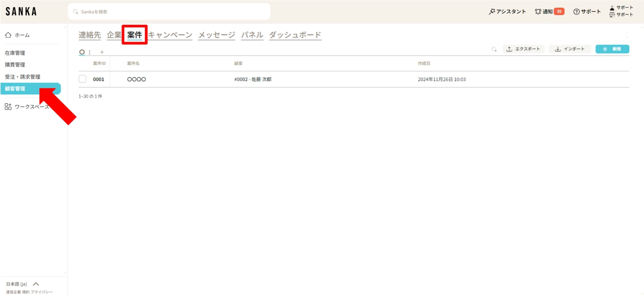644x299 pixels.
Task: Click the 案件ID column header
Action: 99,63
